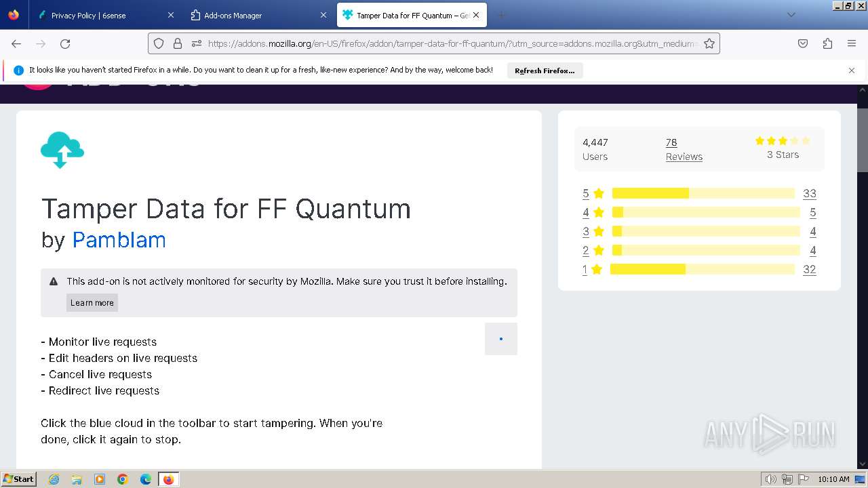This screenshot has width=868, height=488.
Task: Open the 5-star reviews row
Action: (699, 193)
